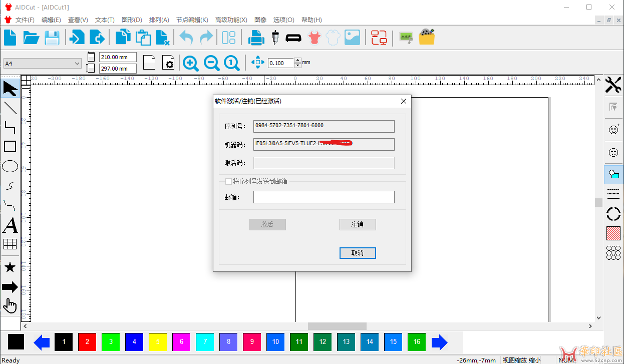
Task: Open the 帮助(H) menu
Action: [x=311, y=20]
